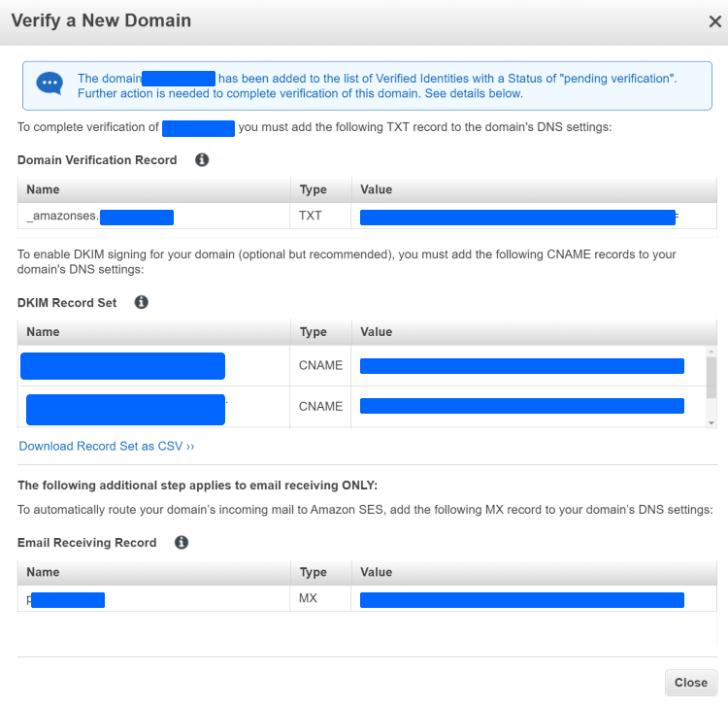Image resolution: width=728 pixels, height=705 pixels.
Task: Click the speech bubble icon in the banner
Action: (x=50, y=85)
